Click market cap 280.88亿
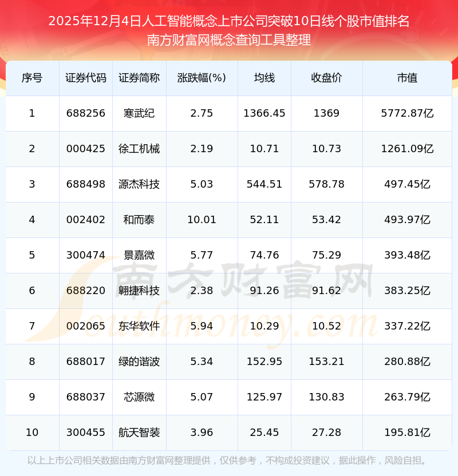Viewport: 458px width, 476px height. coord(407,362)
